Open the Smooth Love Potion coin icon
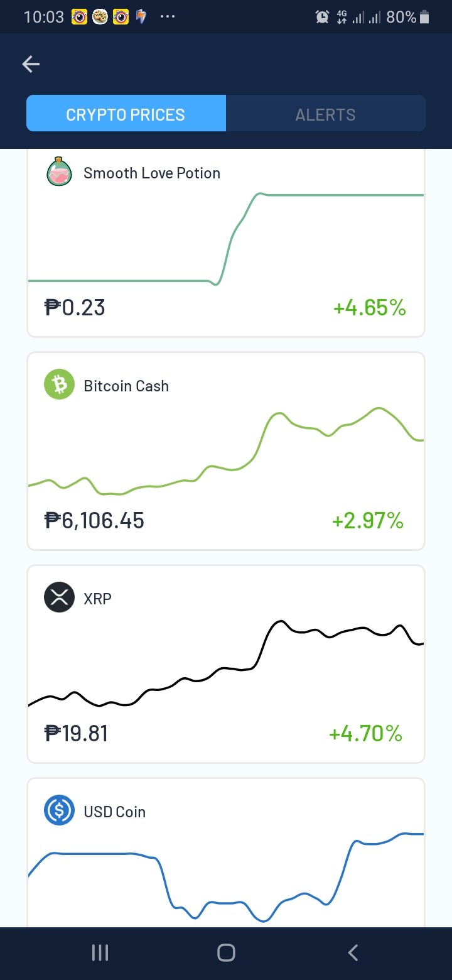Viewport: 452px width, 980px height. pyautogui.click(x=60, y=173)
